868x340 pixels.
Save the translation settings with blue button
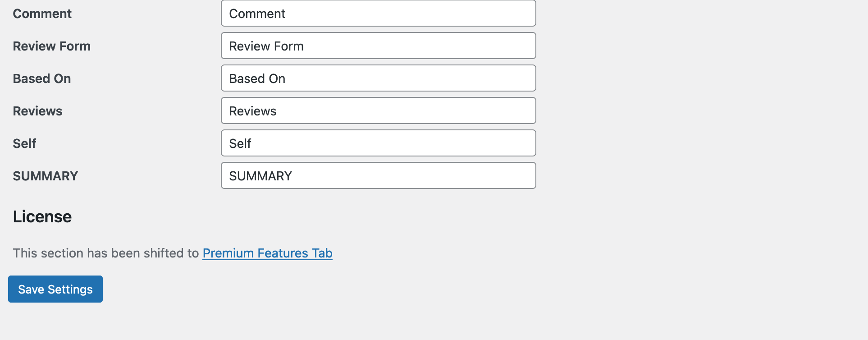[55, 289]
